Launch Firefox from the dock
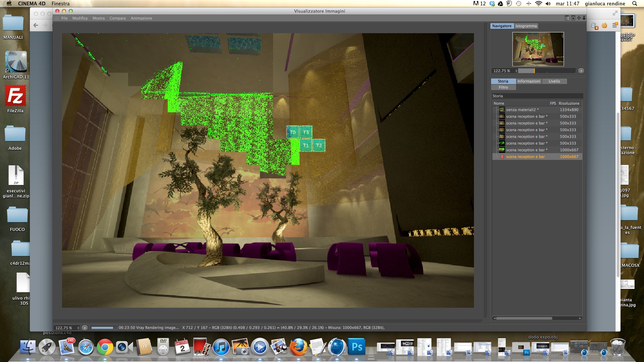This screenshot has height=362, width=644. click(298, 347)
